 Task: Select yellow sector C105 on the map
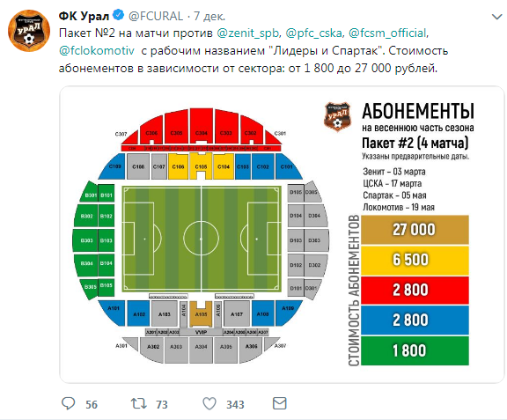click(201, 166)
